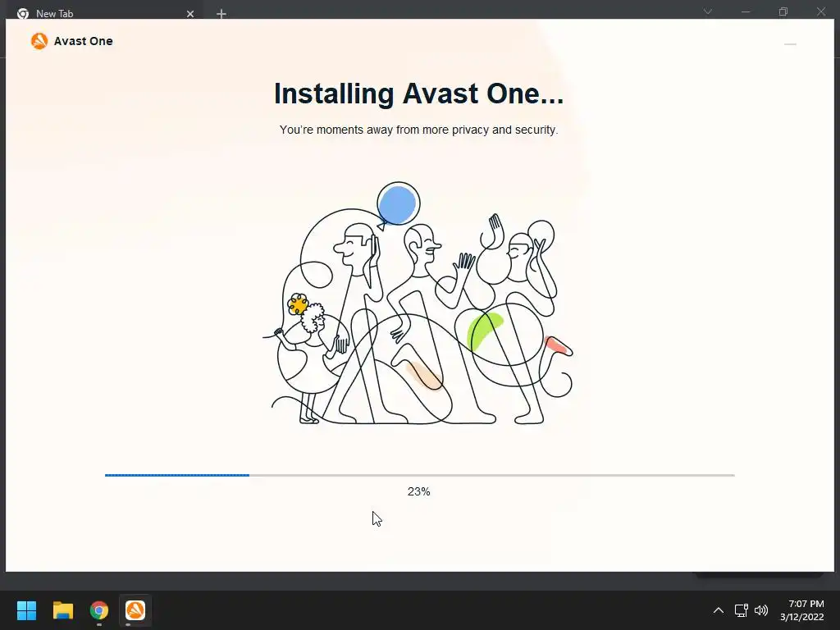Close the Chrome window

tap(820, 11)
